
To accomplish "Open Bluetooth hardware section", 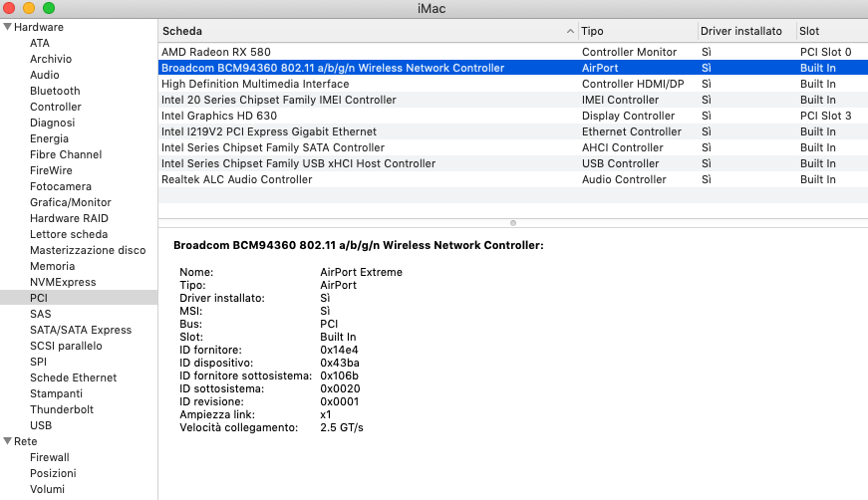I will pos(55,91).
